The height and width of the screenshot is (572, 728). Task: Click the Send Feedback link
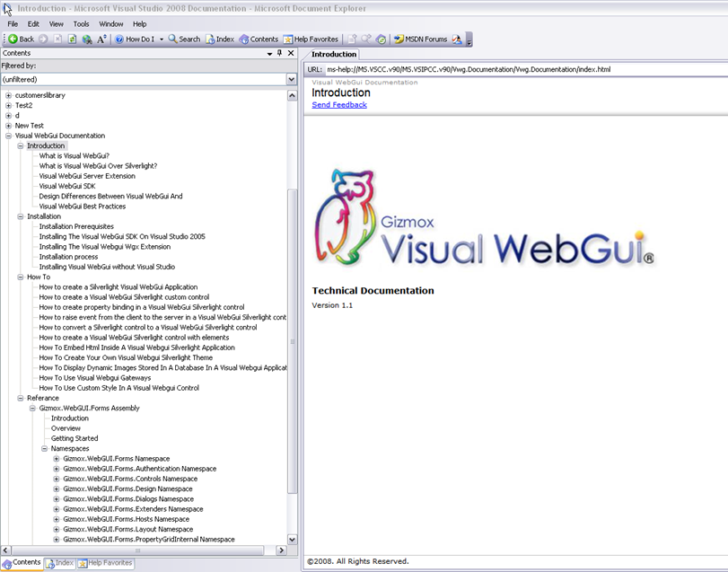click(x=338, y=104)
